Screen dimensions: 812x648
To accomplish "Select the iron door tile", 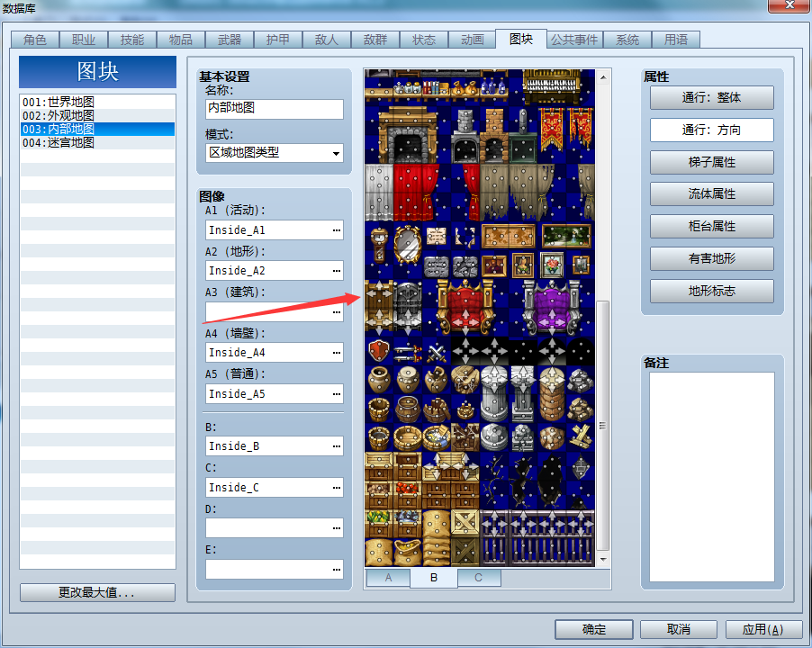I will point(408,306).
